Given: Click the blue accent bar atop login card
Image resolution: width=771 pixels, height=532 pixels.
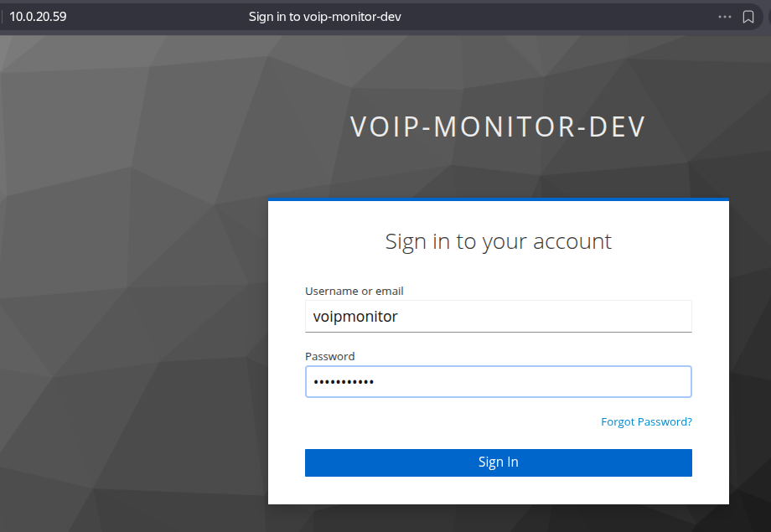Looking at the screenshot, I should click(x=498, y=199).
